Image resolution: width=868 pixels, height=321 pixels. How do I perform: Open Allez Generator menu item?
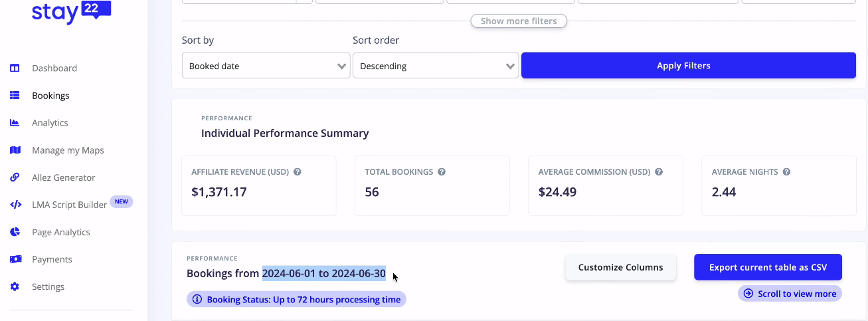(64, 177)
